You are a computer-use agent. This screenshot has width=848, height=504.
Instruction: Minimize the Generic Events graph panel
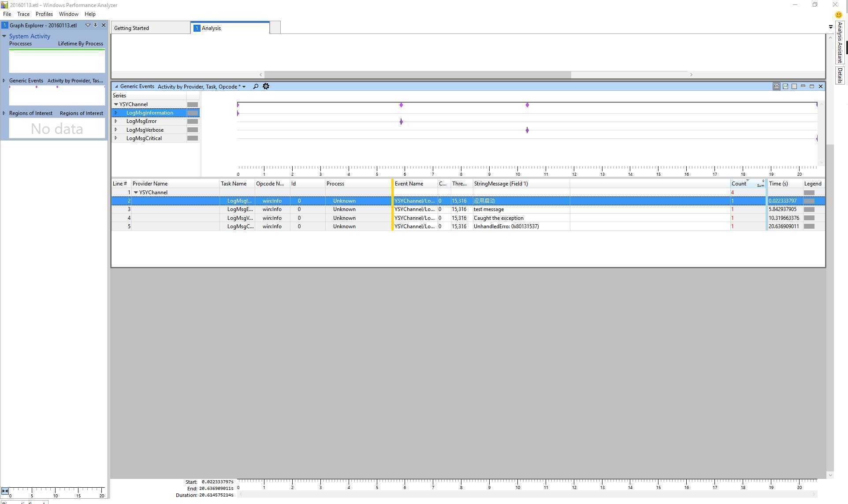click(803, 86)
